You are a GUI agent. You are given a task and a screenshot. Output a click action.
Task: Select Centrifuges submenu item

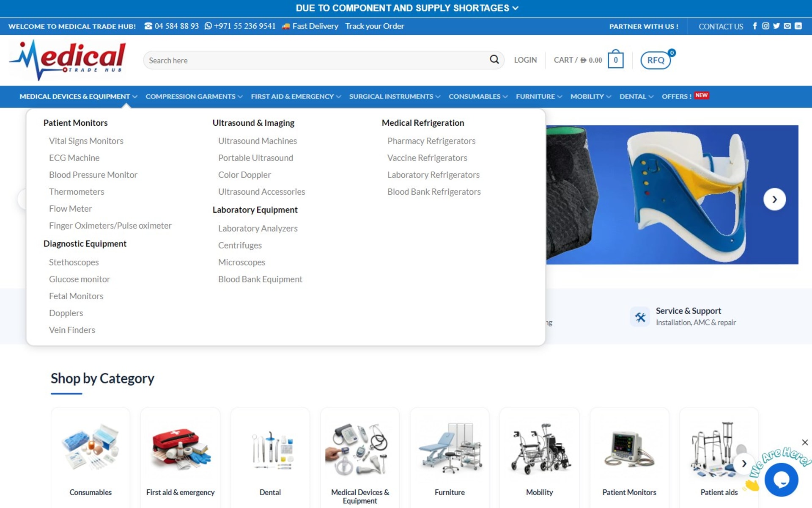[x=240, y=246]
